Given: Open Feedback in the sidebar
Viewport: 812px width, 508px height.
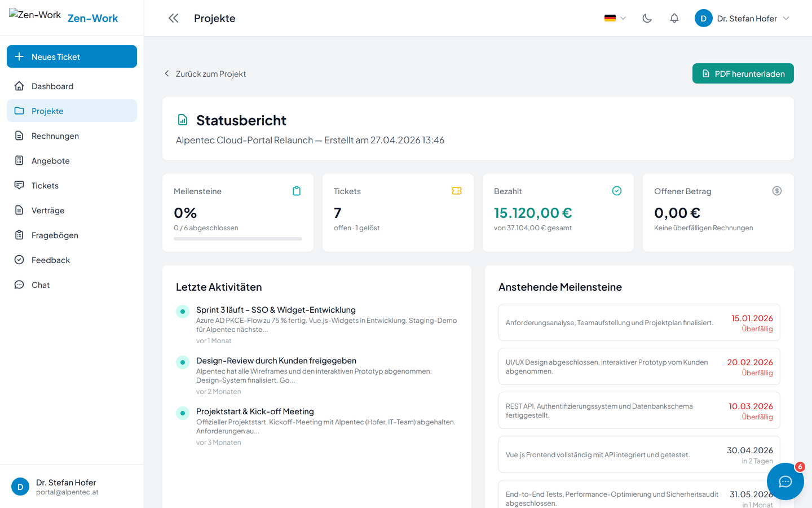Looking at the screenshot, I should [x=72, y=260].
